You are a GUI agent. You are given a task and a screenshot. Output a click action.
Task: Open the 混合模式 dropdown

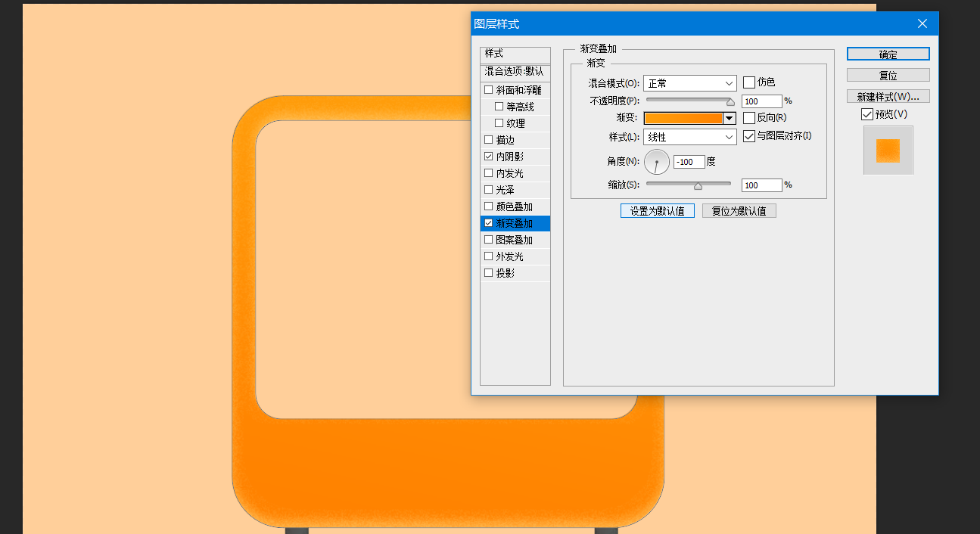(x=690, y=83)
